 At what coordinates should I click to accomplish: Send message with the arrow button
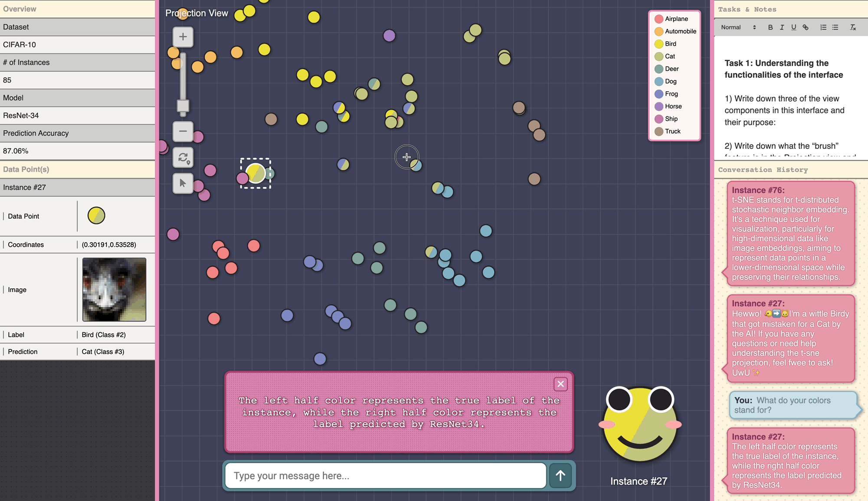pyautogui.click(x=560, y=475)
